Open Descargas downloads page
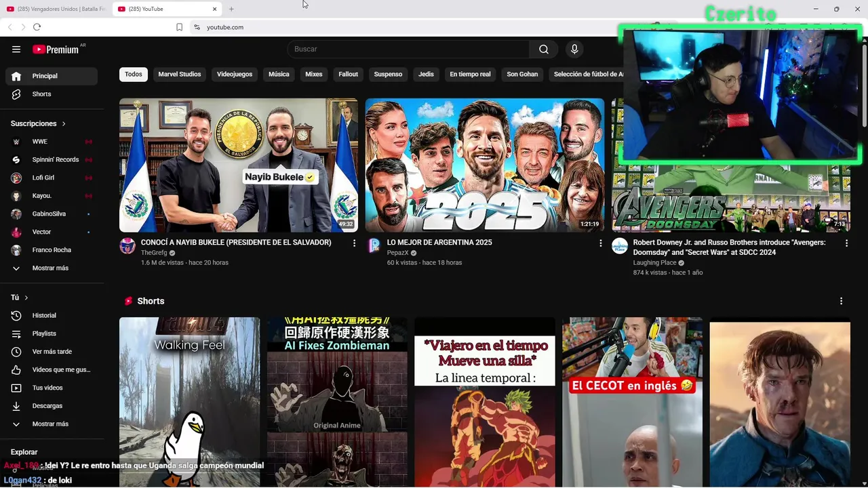 (51, 406)
